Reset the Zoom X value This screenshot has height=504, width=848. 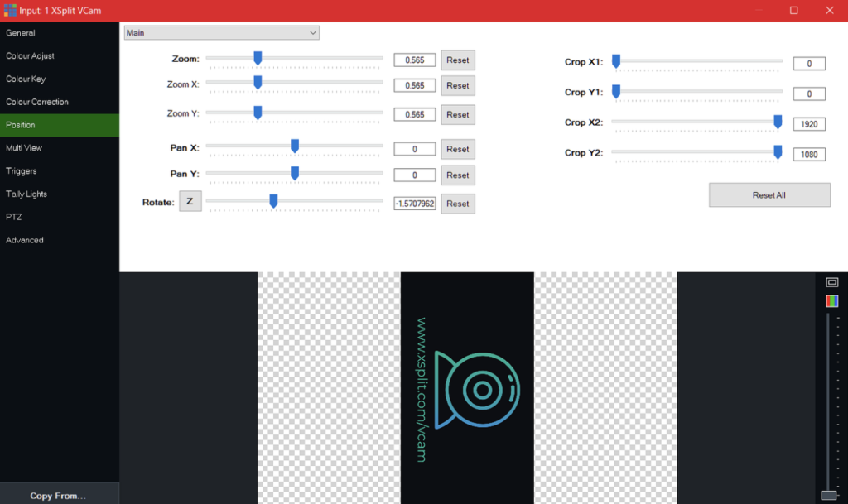458,85
